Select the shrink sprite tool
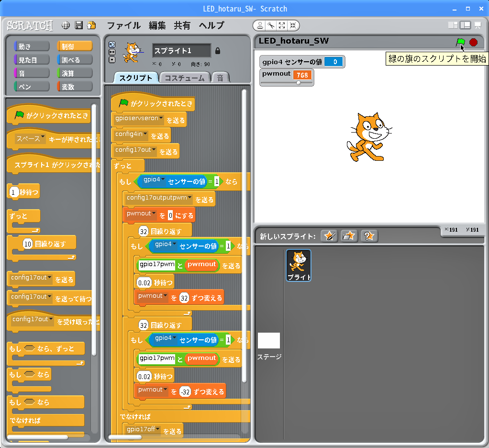This screenshot has width=489, height=448. pyautogui.click(x=292, y=25)
